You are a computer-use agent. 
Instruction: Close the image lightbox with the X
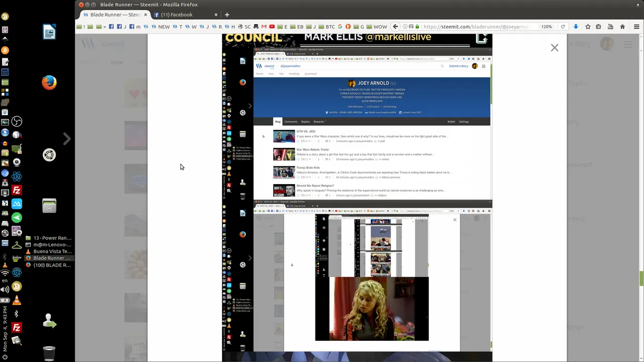pos(554,48)
